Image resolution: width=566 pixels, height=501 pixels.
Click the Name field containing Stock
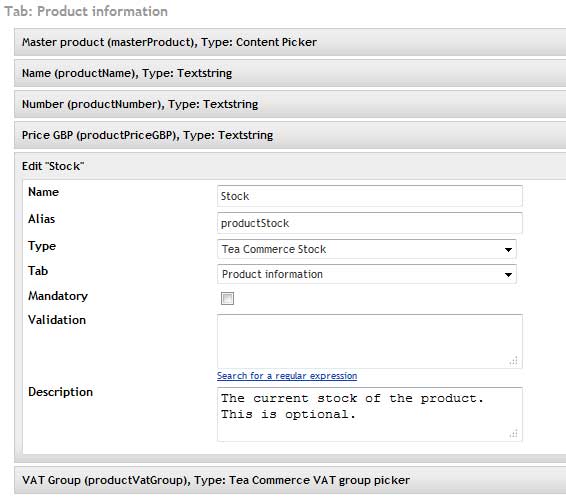point(370,196)
